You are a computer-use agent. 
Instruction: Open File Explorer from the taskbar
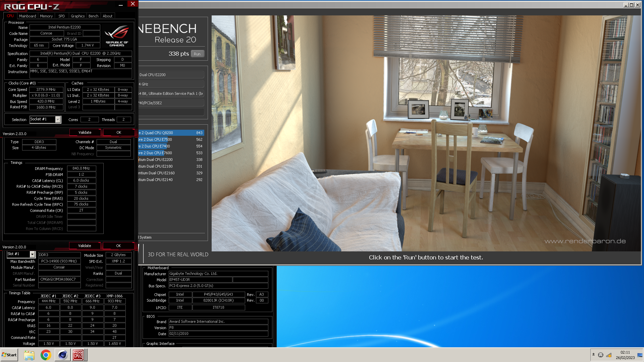29,355
